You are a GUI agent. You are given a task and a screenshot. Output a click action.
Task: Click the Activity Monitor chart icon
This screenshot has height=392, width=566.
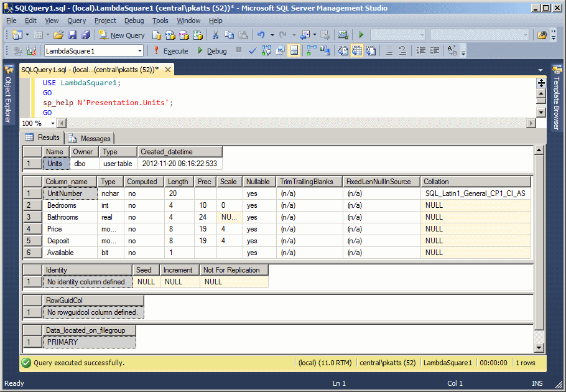(x=343, y=35)
